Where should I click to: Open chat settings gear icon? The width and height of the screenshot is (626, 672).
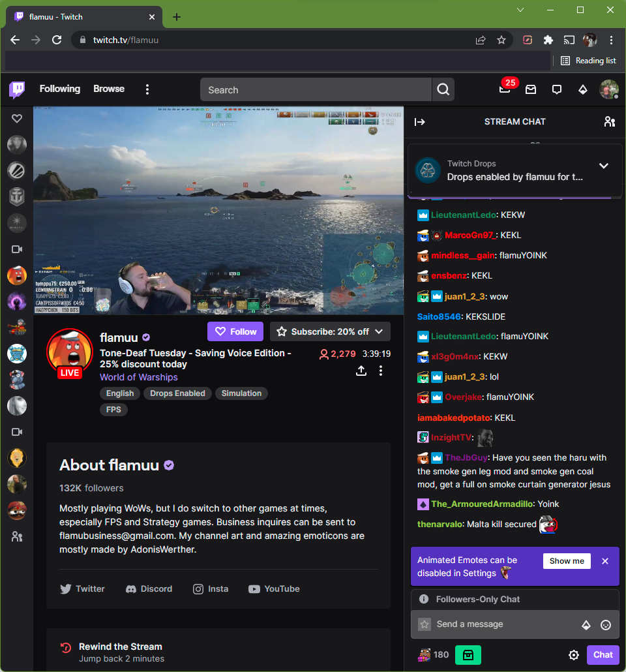coord(574,655)
